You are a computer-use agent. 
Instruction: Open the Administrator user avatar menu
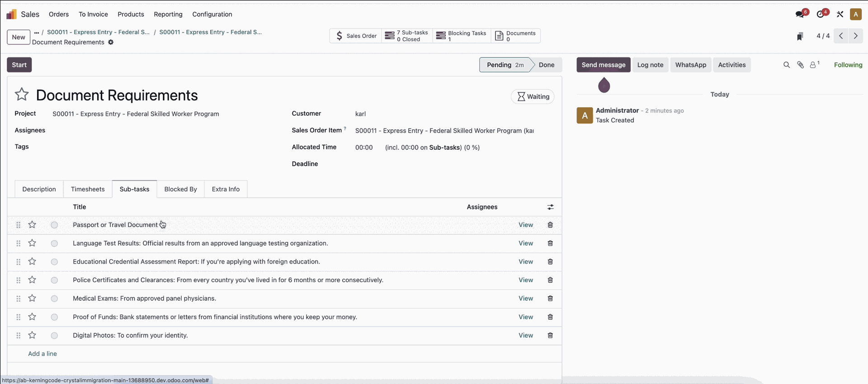[x=856, y=14]
